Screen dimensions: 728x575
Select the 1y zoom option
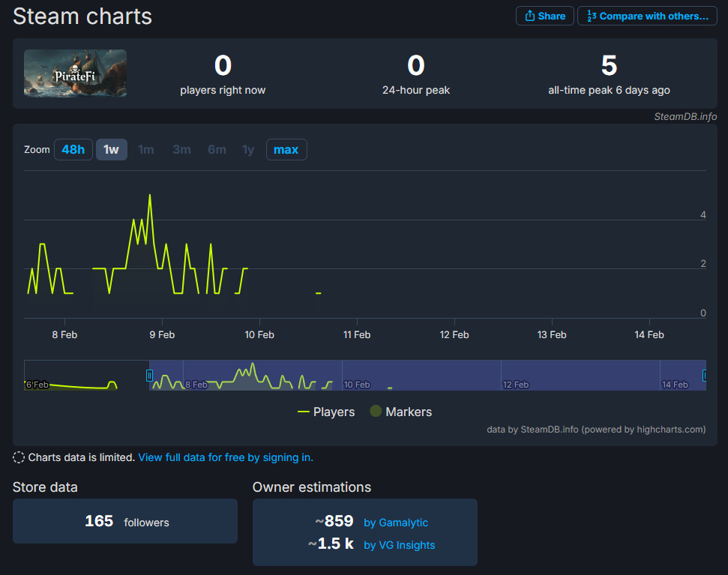(x=248, y=149)
